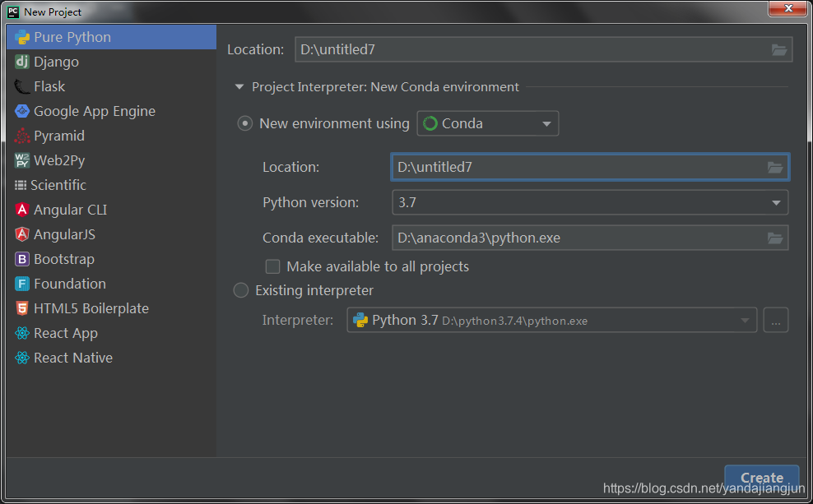This screenshot has width=813, height=504.
Task: Enable Make available to all projects
Action: 272,266
